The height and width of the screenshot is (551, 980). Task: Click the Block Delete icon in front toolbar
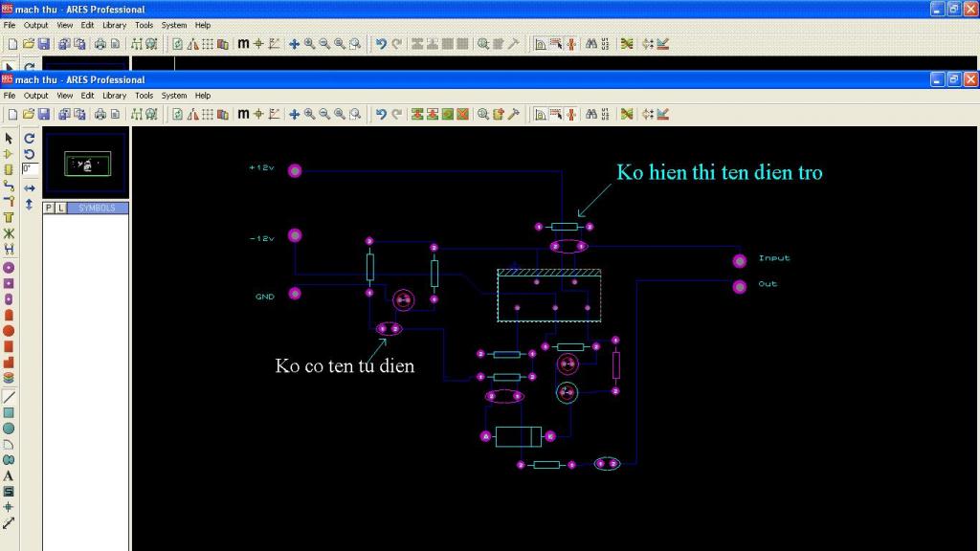point(462,114)
